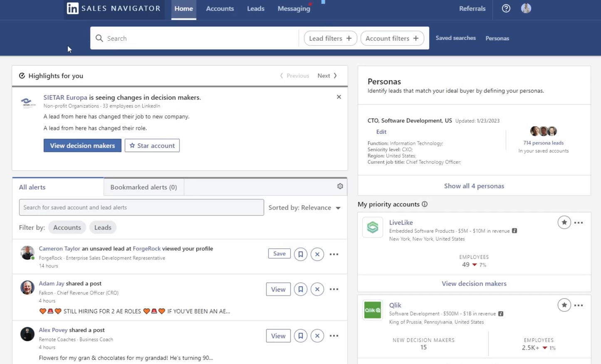The image size is (601, 364).
Task: Click the saved account and lead alerts search
Action: [141, 207]
